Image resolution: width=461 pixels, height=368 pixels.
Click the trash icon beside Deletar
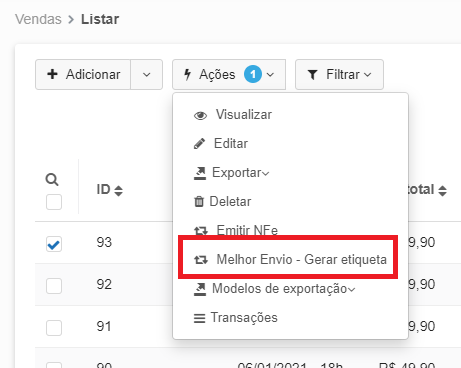(x=199, y=201)
